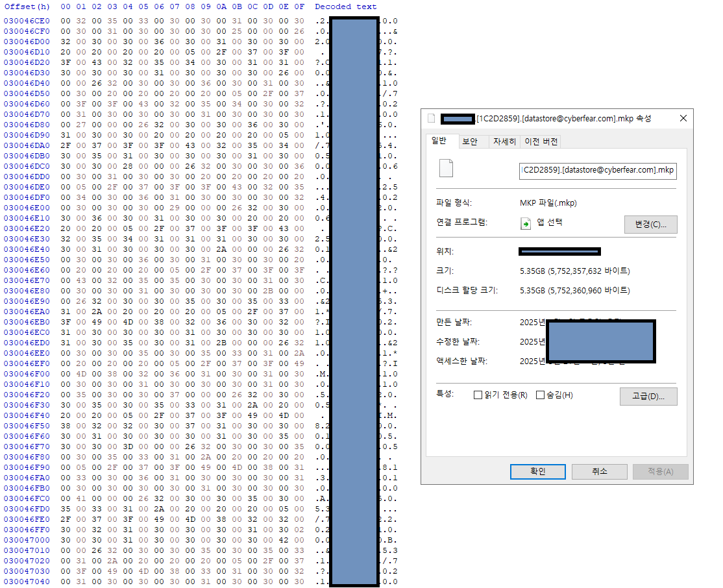Go to the 이전 버전 tab

tap(541, 141)
